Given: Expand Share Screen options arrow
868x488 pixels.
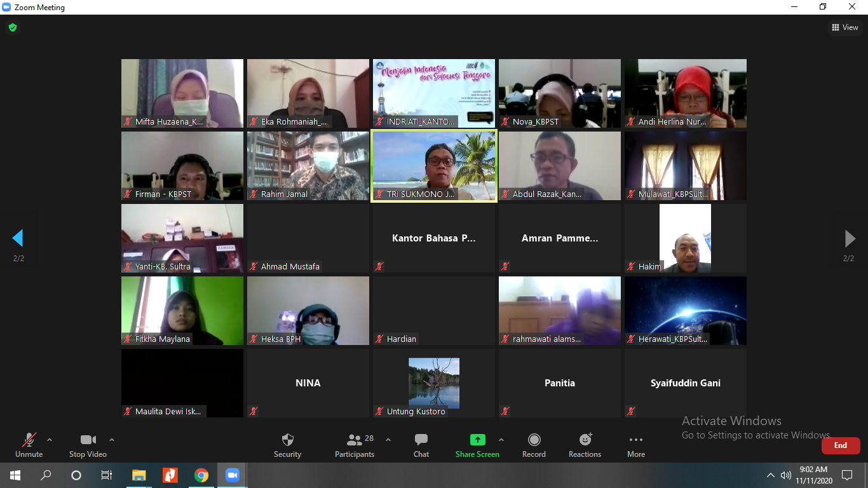Looking at the screenshot, I should tap(501, 440).
